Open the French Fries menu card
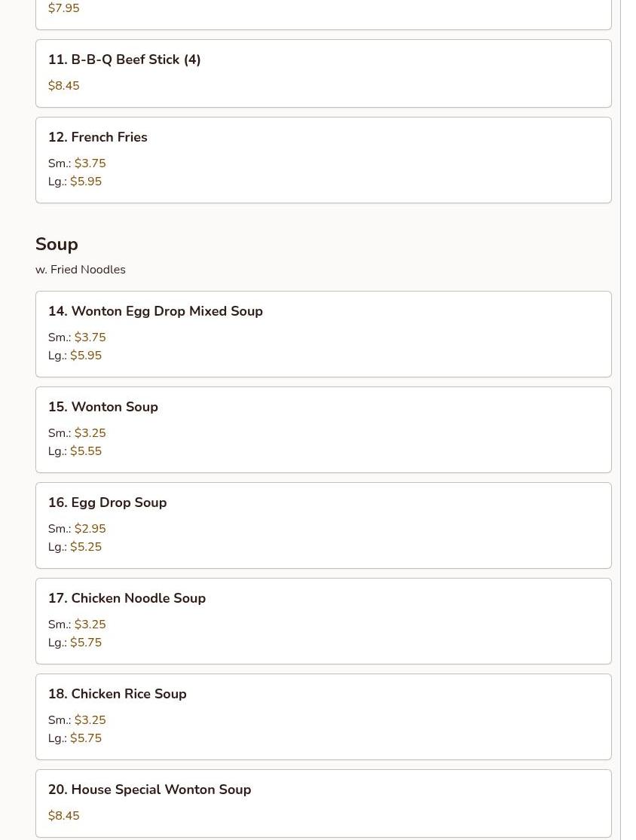The image size is (636, 840). (323, 160)
